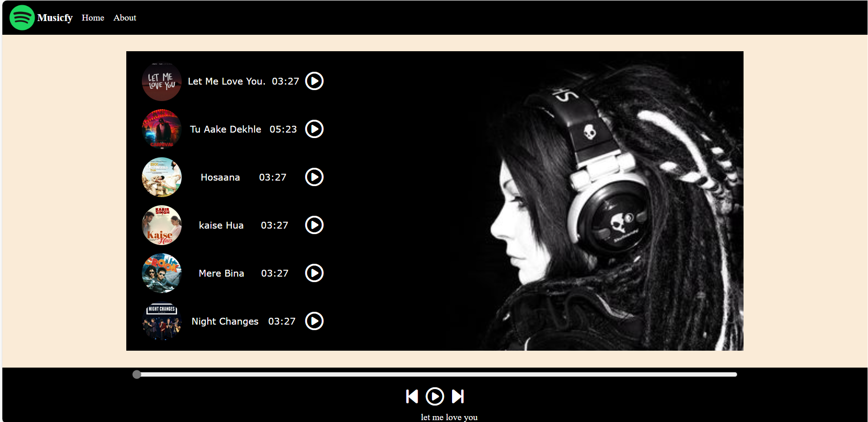Click the Night Changes album thumbnail
The width and height of the screenshot is (868, 422).
point(162,321)
